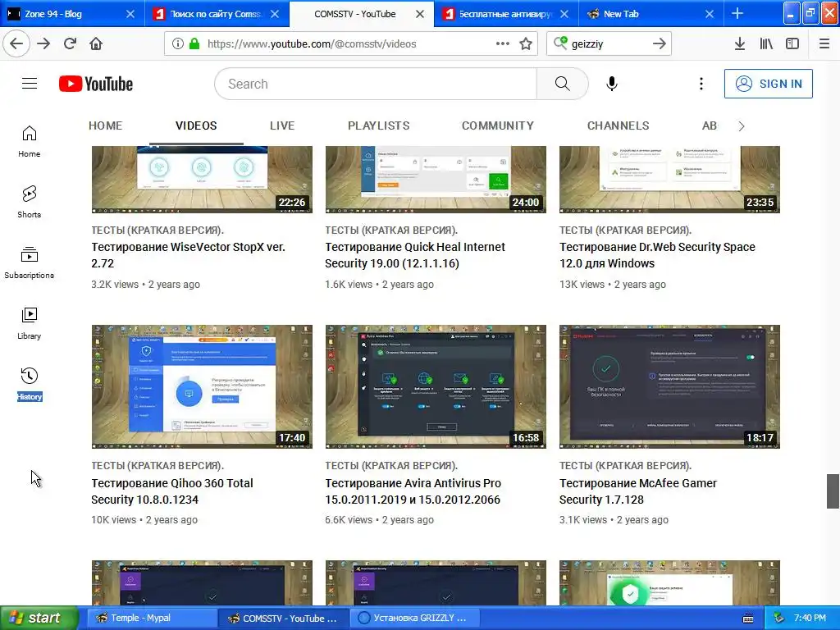Close the Zone 94 - Blog tab
Screen dimensions: 840x630
pos(130,14)
